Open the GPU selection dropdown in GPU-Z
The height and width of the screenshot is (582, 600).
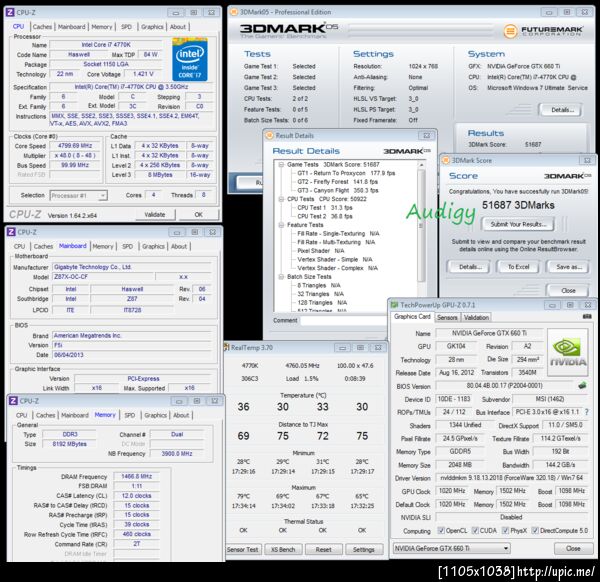pos(452,548)
